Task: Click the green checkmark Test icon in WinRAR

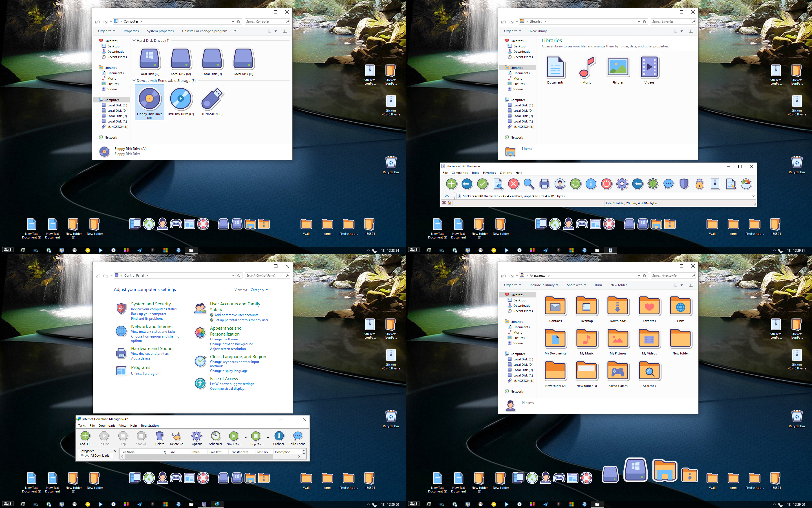Action: [482, 184]
